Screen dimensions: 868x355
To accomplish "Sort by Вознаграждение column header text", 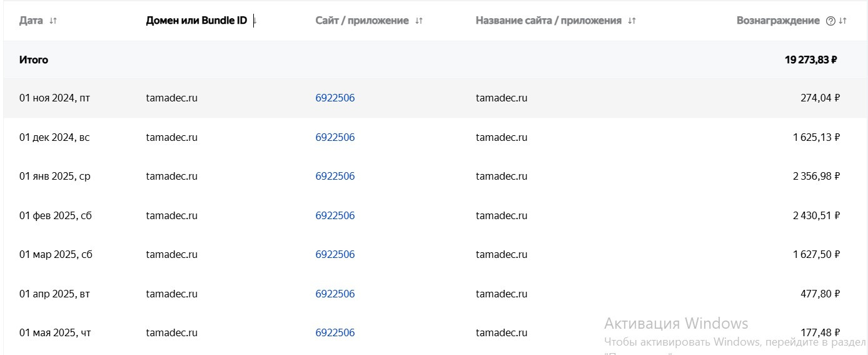I will [777, 21].
